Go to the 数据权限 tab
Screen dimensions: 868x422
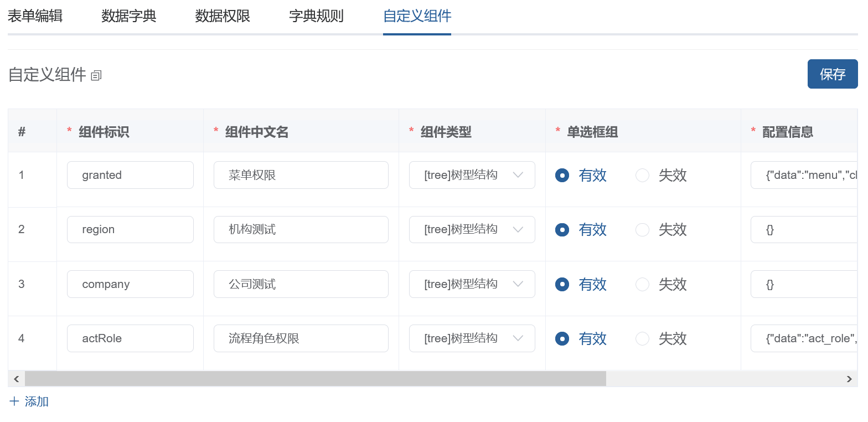click(x=223, y=16)
